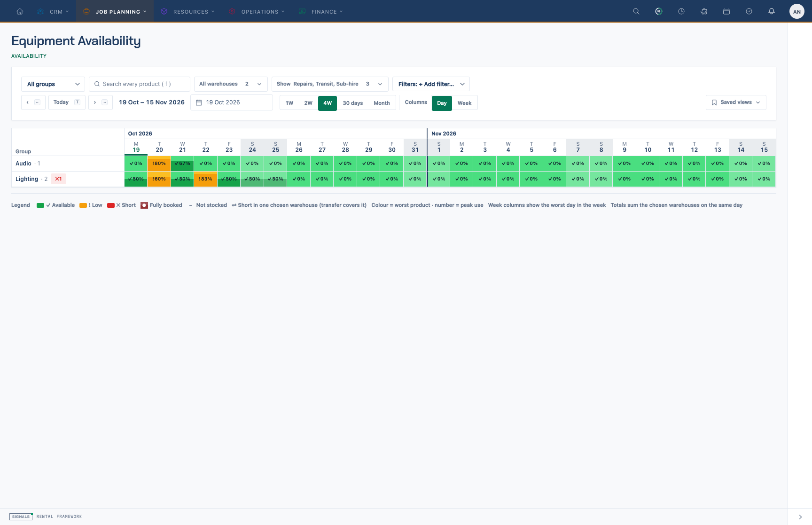Switch columns to Day
Image resolution: width=812 pixels, height=525 pixels.
pyautogui.click(x=442, y=103)
